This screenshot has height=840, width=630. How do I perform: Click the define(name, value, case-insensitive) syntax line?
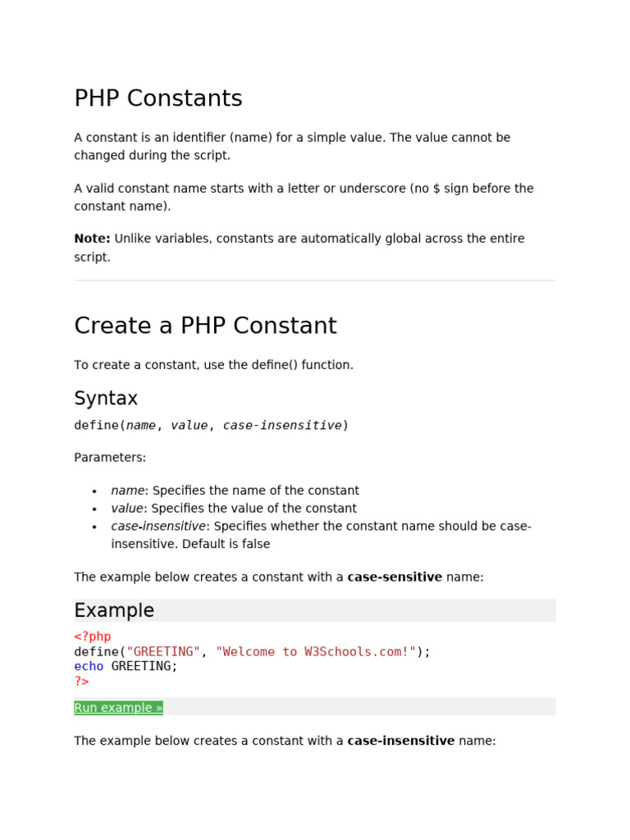211,425
